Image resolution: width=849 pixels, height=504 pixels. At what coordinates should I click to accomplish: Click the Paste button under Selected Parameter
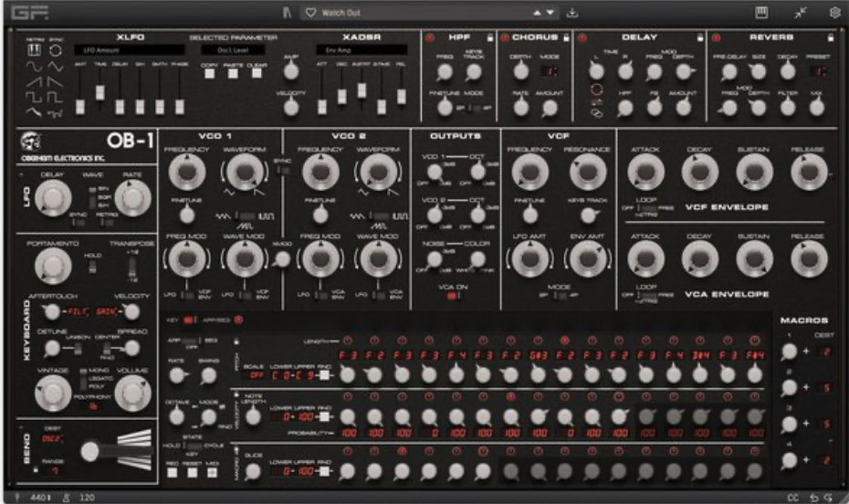(233, 73)
